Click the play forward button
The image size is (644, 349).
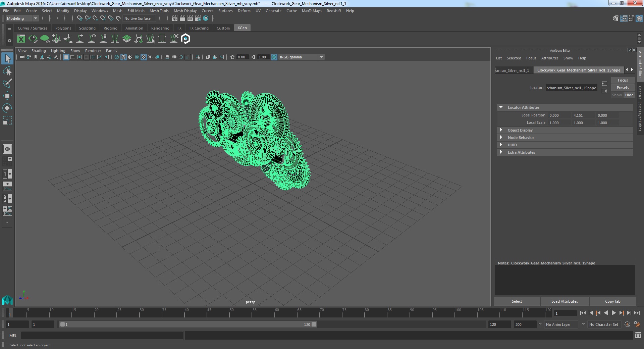coord(613,313)
